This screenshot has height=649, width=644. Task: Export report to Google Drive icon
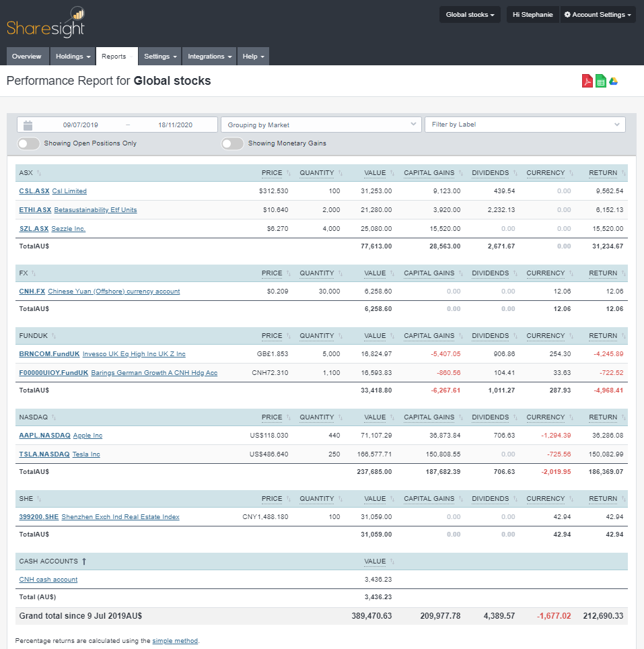(x=614, y=81)
